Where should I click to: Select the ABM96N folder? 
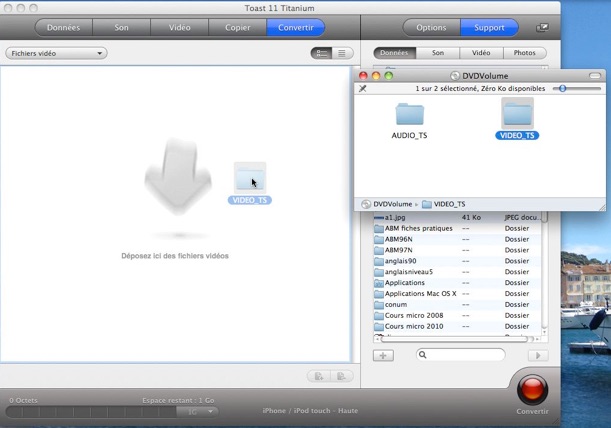pos(457,239)
